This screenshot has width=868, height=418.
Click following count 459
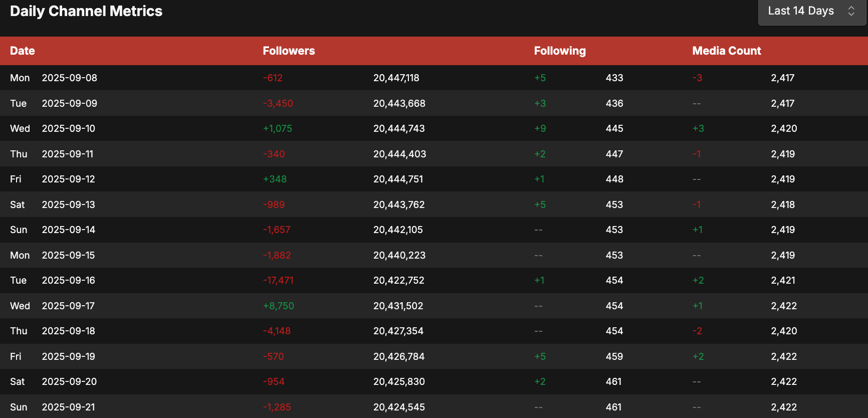pyautogui.click(x=614, y=356)
